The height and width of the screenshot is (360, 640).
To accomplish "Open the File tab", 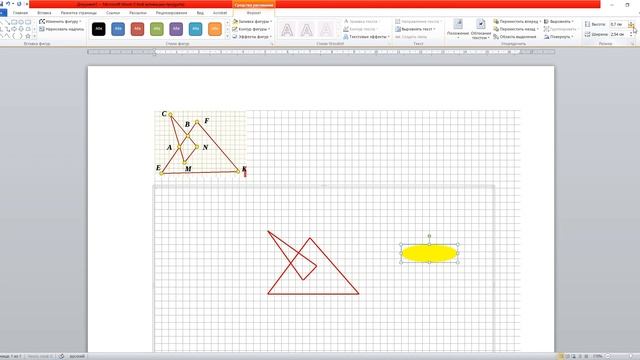I will click(x=3, y=13).
